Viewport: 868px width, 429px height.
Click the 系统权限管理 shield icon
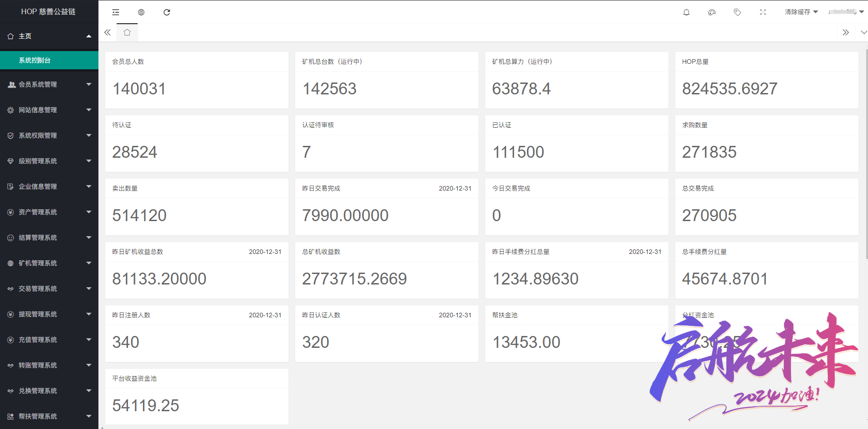(10, 135)
